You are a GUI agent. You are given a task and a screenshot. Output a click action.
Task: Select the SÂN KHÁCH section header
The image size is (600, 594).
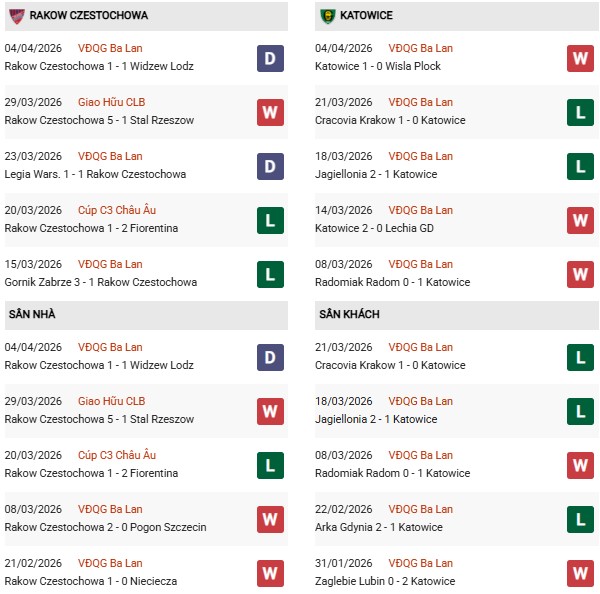tap(349, 314)
